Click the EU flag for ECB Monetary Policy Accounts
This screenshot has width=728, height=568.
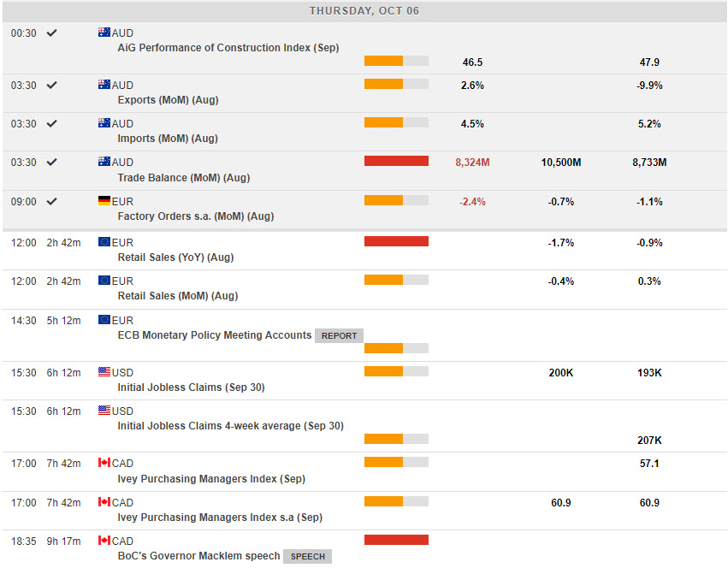pyautogui.click(x=104, y=320)
